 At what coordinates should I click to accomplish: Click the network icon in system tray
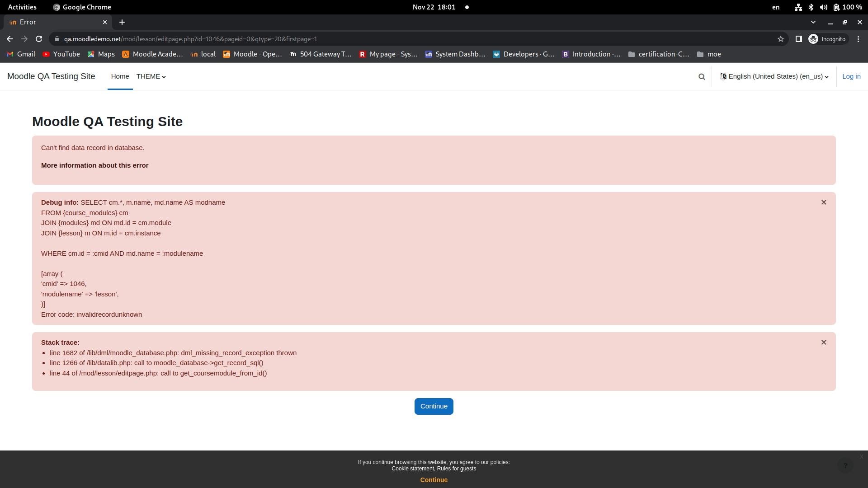pos(798,7)
